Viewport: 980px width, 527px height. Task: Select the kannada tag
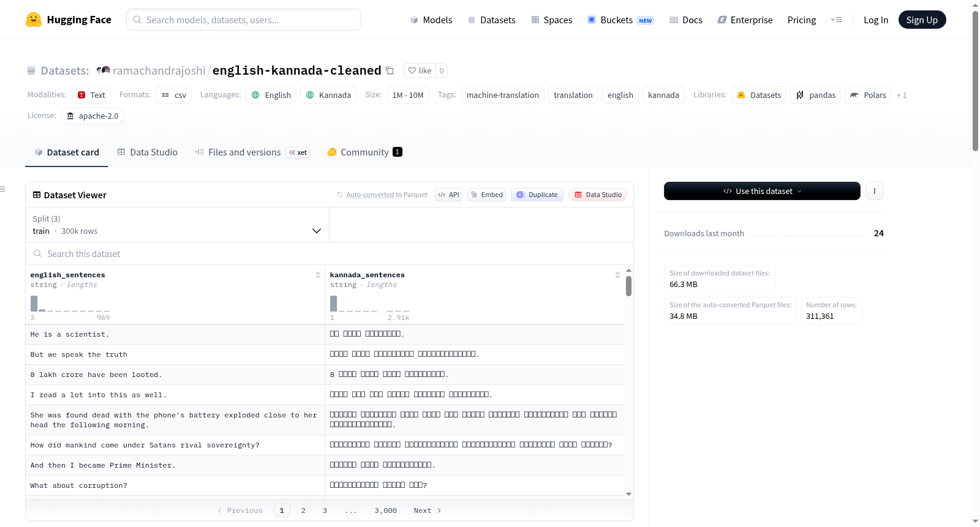[x=663, y=95]
